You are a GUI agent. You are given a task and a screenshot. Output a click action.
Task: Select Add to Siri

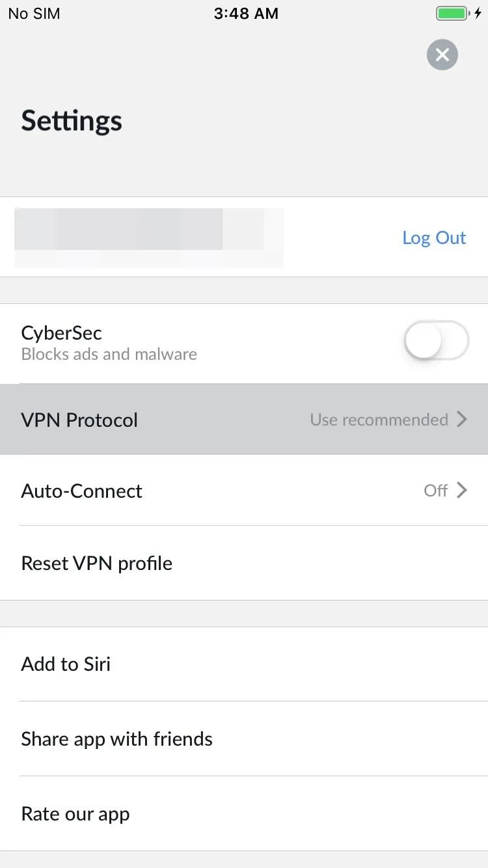(244, 664)
